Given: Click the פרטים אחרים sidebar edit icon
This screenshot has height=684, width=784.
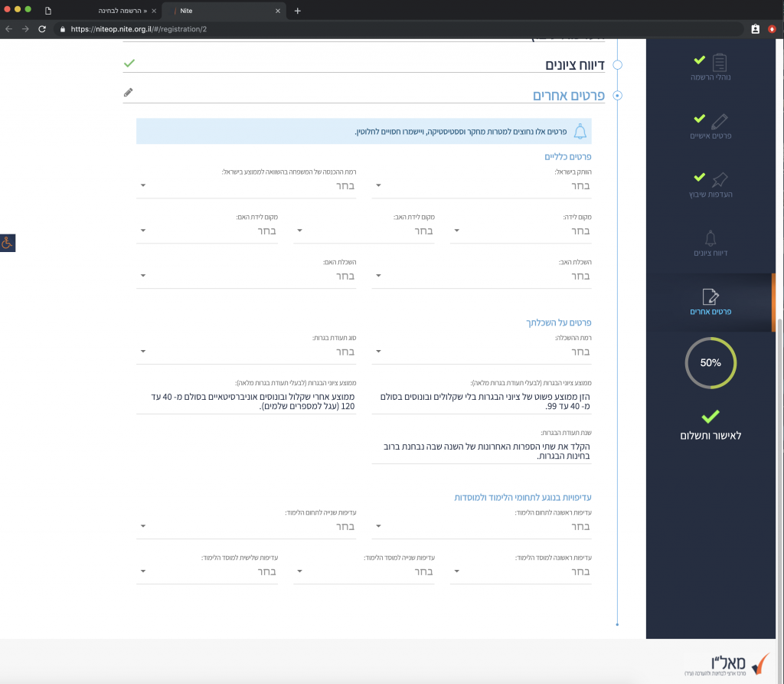Looking at the screenshot, I should tap(710, 296).
